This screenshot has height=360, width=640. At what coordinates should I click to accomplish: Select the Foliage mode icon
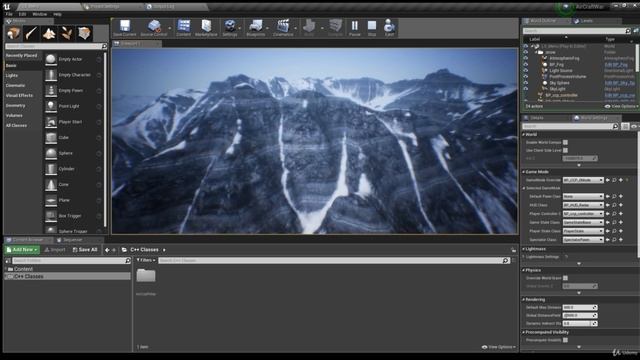pos(67,33)
